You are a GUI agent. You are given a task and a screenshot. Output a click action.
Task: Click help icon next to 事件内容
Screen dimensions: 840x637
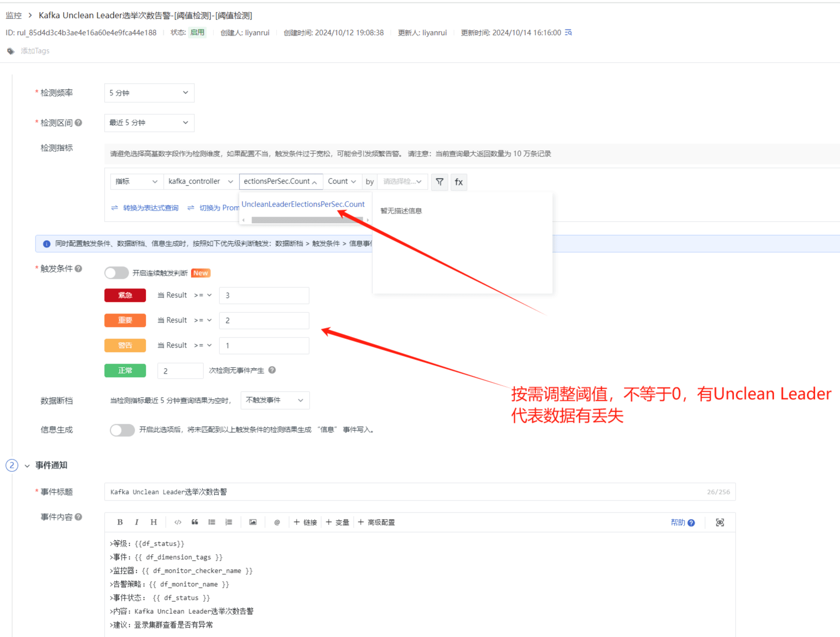click(x=79, y=517)
